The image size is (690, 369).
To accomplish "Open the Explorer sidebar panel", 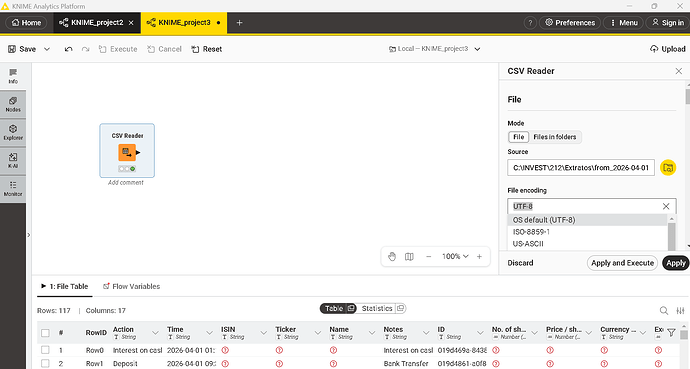I will (x=13, y=132).
